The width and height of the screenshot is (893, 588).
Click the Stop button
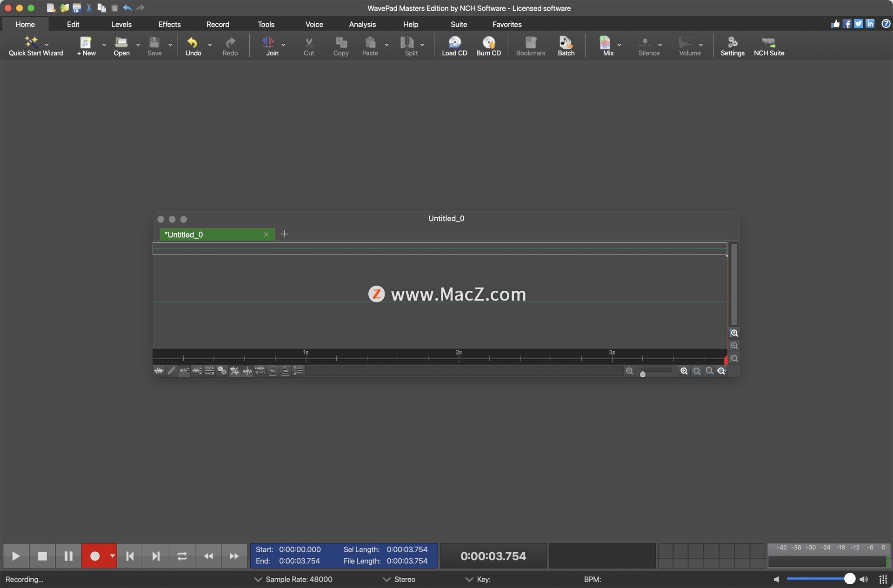pyautogui.click(x=42, y=556)
